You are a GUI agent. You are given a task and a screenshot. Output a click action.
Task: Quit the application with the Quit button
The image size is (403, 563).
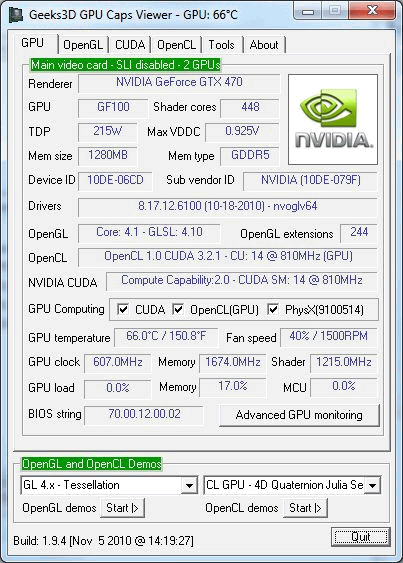361,537
